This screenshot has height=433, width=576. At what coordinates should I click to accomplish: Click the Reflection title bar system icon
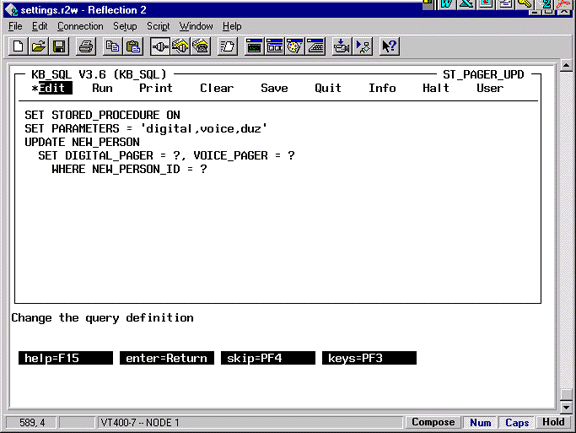click(x=12, y=10)
